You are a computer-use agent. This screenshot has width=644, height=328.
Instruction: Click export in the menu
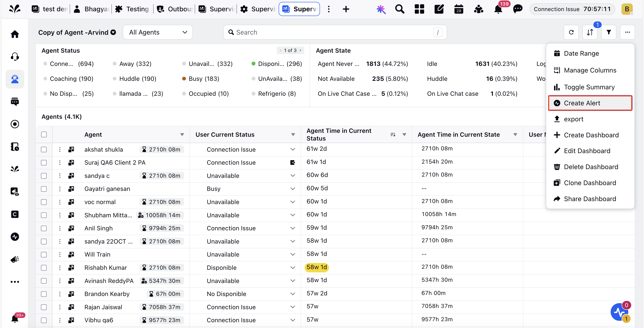[590, 119]
